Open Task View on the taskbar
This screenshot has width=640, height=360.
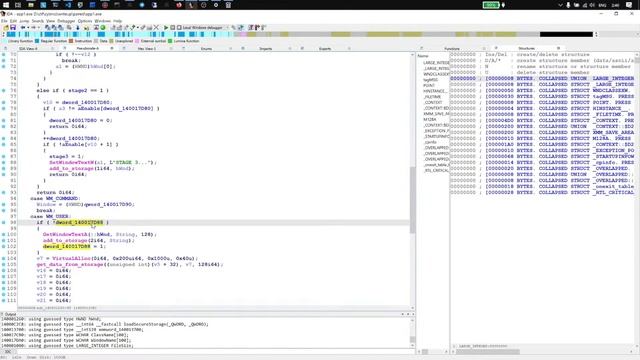pyautogui.click(x=18, y=5)
